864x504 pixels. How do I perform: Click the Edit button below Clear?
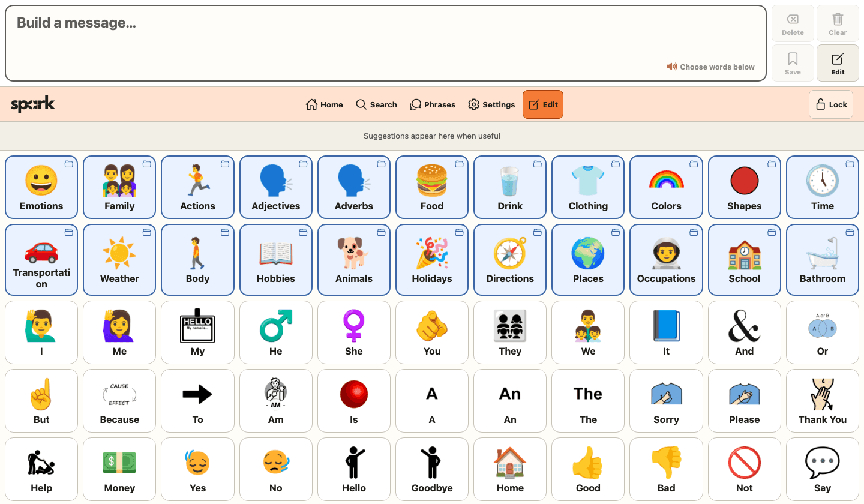click(x=838, y=63)
